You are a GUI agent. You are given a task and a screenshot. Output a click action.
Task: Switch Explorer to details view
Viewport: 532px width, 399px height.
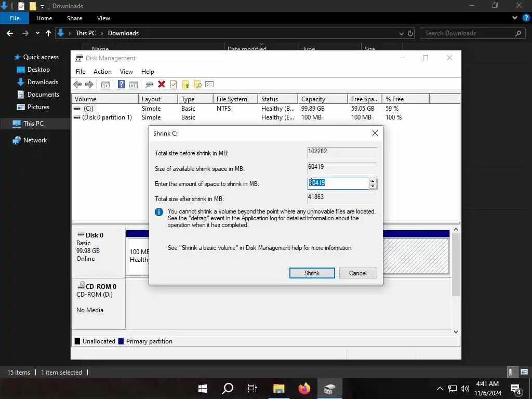[511, 372]
